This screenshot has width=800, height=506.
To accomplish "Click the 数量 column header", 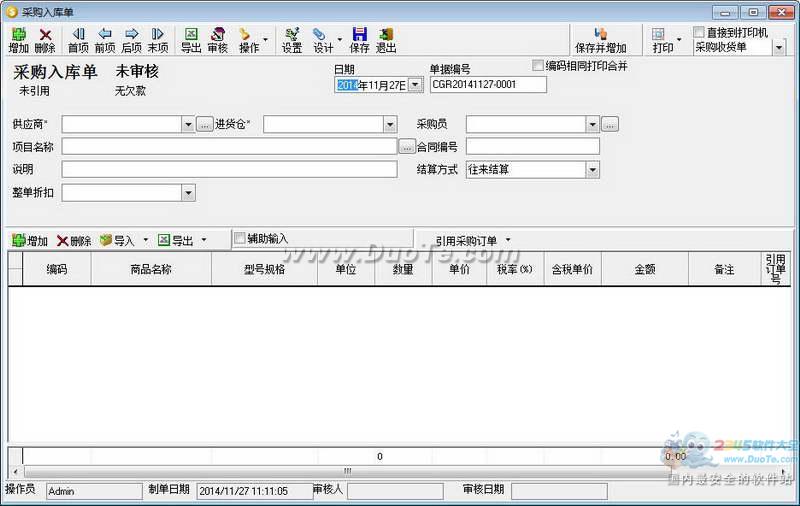I will (403, 269).
